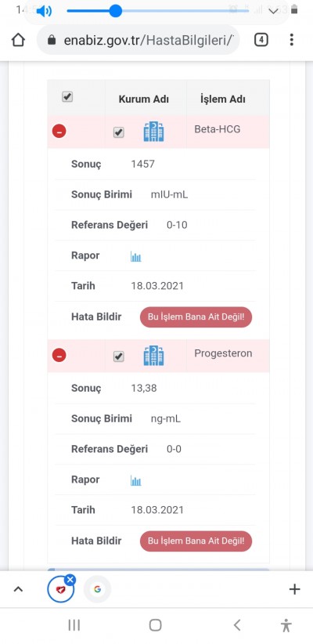Image resolution: width=313 pixels, height=644 pixels.
Task: Open the Progesteron report chart icon
Action: pyautogui.click(x=136, y=480)
